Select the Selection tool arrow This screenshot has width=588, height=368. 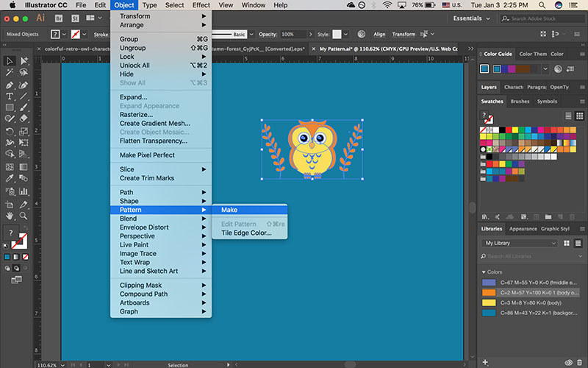click(x=10, y=61)
